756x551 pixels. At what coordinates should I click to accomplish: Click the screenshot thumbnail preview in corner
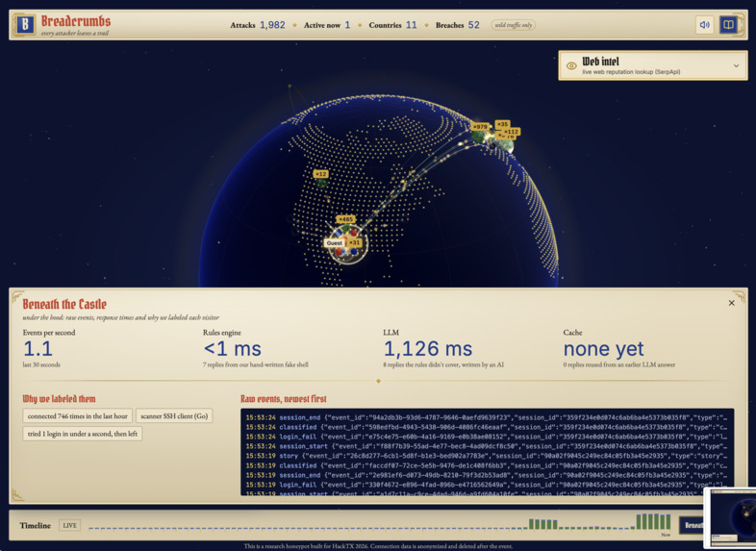pyautogui.click(x=730, y=518)
